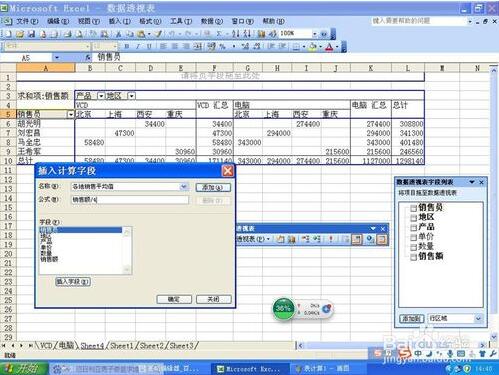Click the Merge and Center icon
499x375 pixels.
click(198, 47)
